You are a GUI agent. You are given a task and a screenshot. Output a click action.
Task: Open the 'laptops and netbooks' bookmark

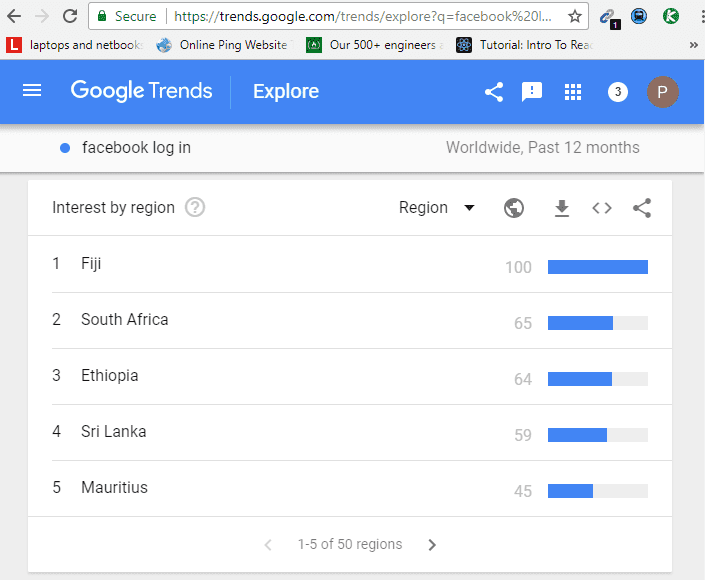(x=74, y=45)
